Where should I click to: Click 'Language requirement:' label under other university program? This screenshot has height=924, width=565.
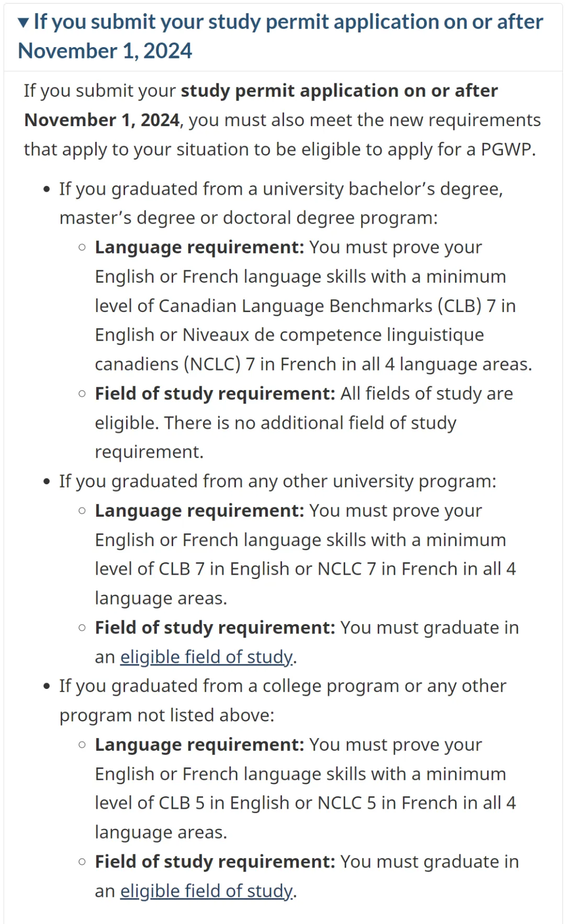(199, 510)
